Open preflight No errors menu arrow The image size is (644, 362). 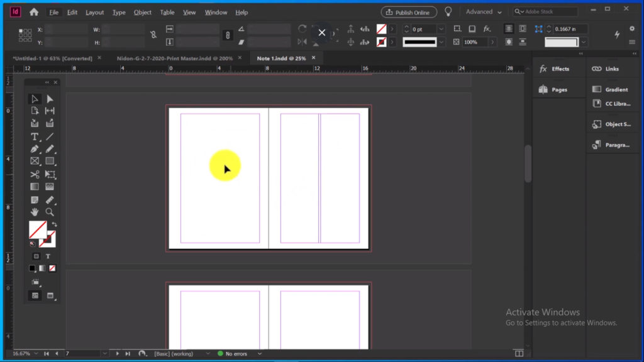point(260,353)
